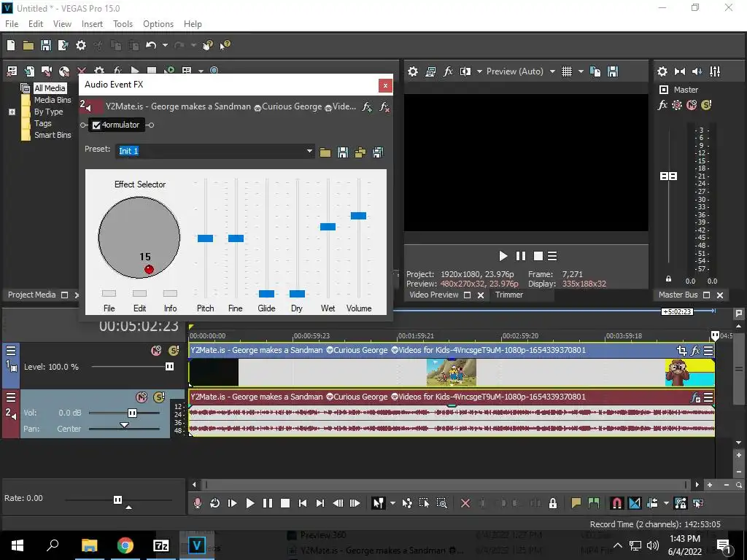Viewport: 747px width, 560px height.
Task: Click the Effect Selector dial
Action: click(139, 237)
